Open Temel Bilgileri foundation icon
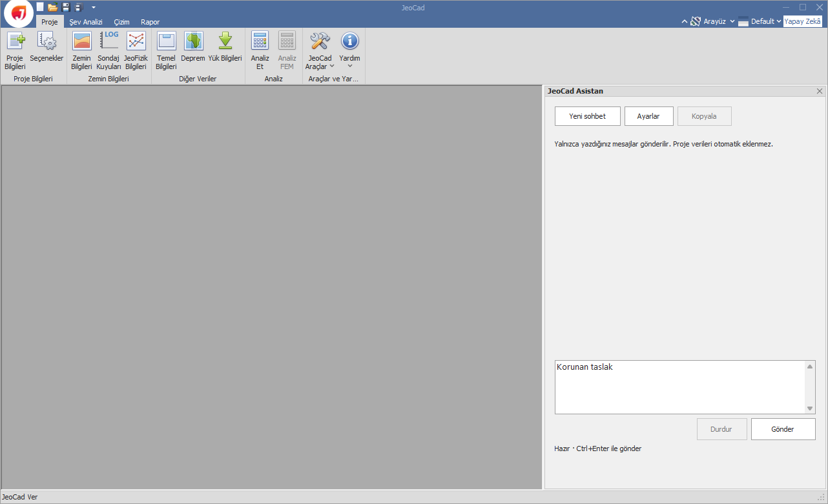This screenshot has height=504, width=828. click(166, 50)
